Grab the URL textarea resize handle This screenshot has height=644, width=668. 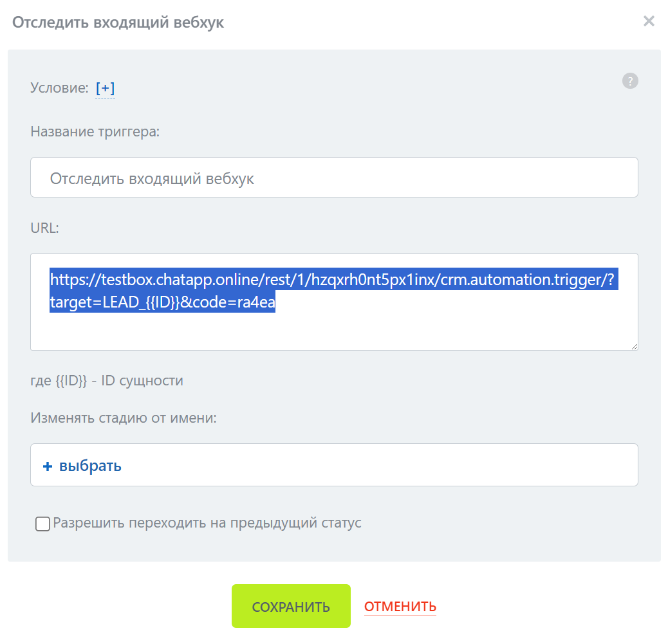tap(634, 346)
